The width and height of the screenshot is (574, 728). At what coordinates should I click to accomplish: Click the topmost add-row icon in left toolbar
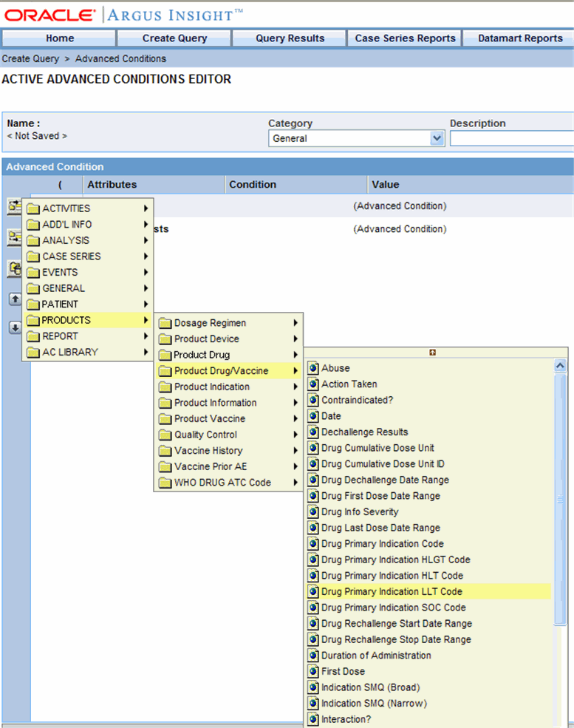pos(15,205)
